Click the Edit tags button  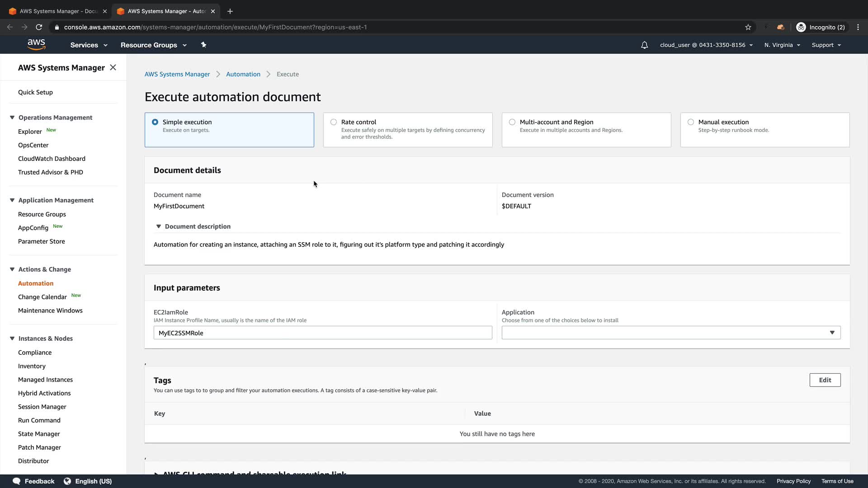click(x=825, y=380)
